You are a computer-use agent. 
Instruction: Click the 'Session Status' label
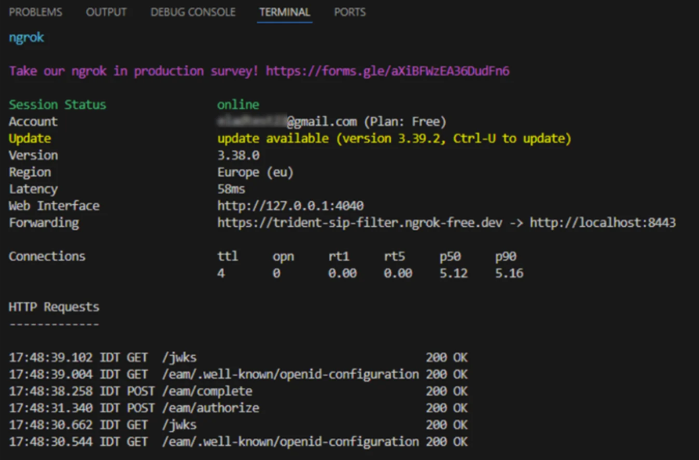(58, 105)
